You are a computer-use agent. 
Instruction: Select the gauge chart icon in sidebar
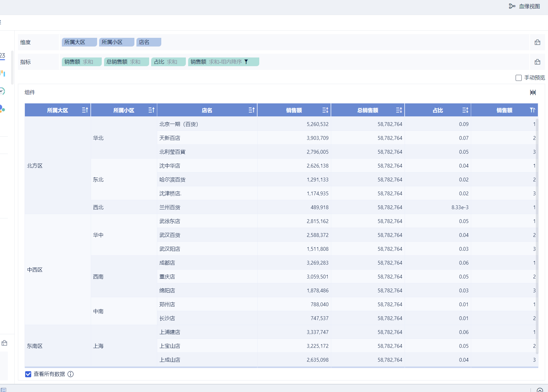pyautogui.click(x=2, y=91)
